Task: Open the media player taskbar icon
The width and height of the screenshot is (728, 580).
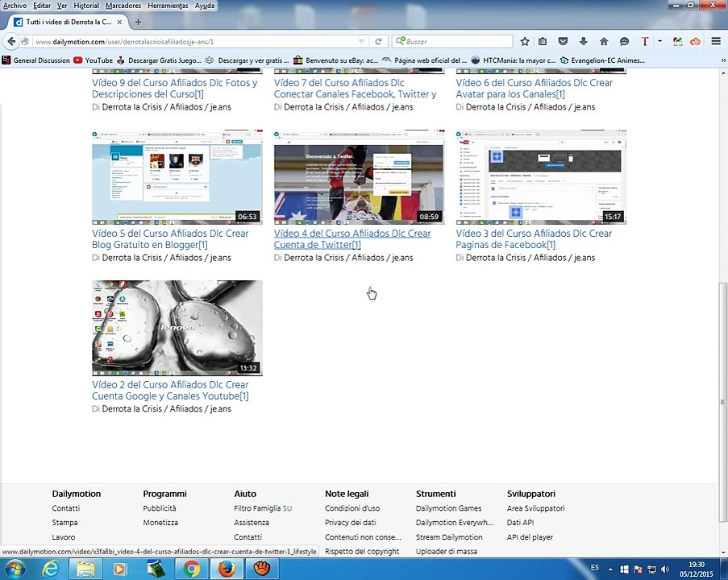Action: [x=119, y=569]
